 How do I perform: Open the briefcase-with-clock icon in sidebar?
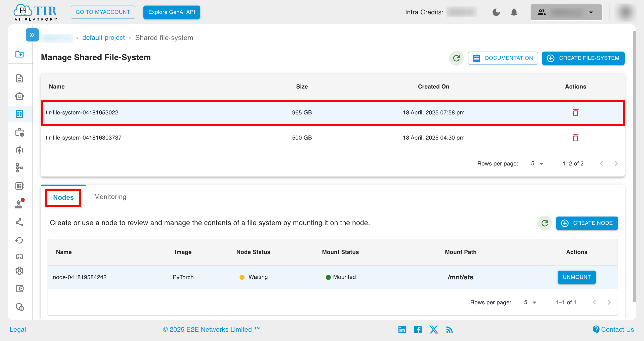pos(19,132)
